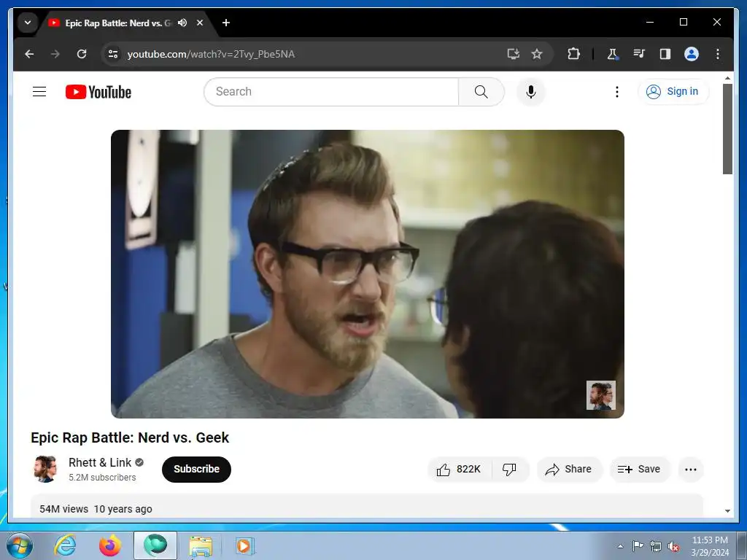Screen dimensions: 747x560
Task: Dislike the video with thumbs down
Action: (510, 470)
